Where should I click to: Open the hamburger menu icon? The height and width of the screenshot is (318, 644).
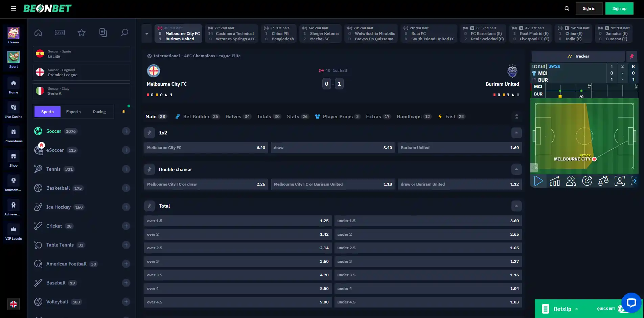pyautogui.click(x=14, y=8)
